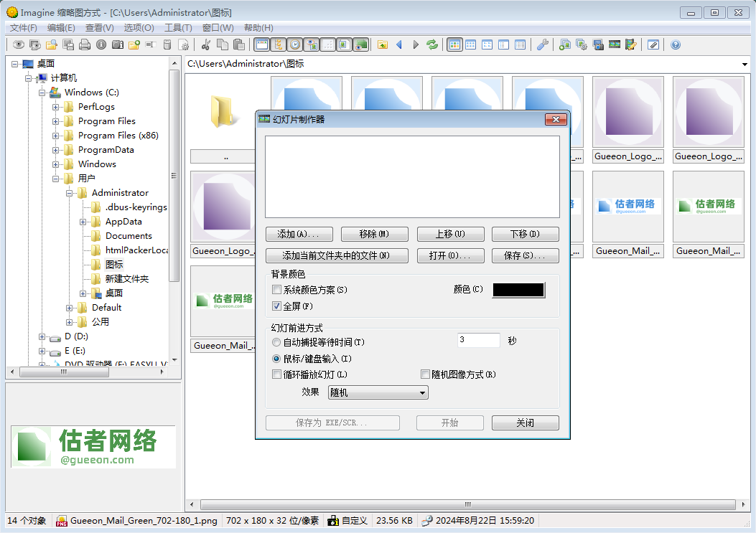Image resolution: width=756 pixels, height=533 pixels.
Task: Click the copy icon in toolbar
Action: 223,44
